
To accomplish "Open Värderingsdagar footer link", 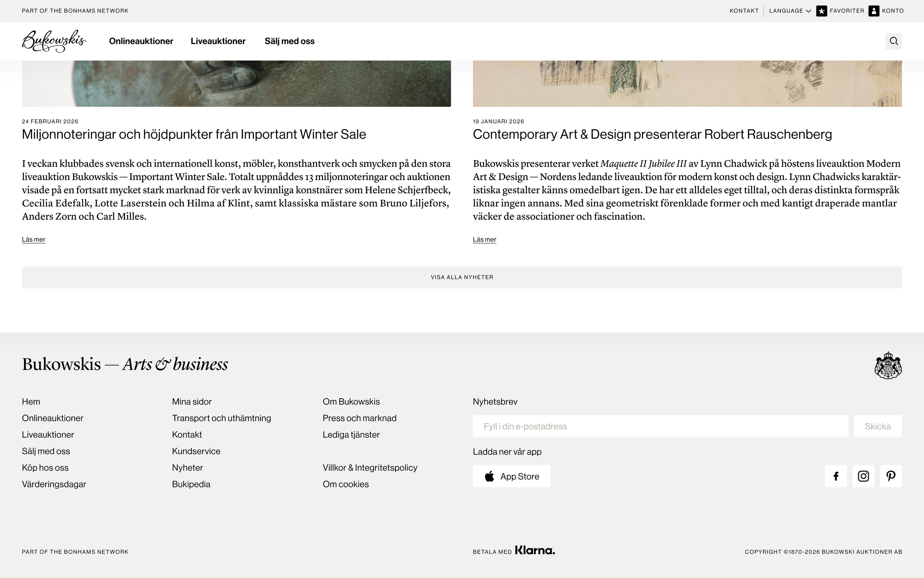I will 54,484.
